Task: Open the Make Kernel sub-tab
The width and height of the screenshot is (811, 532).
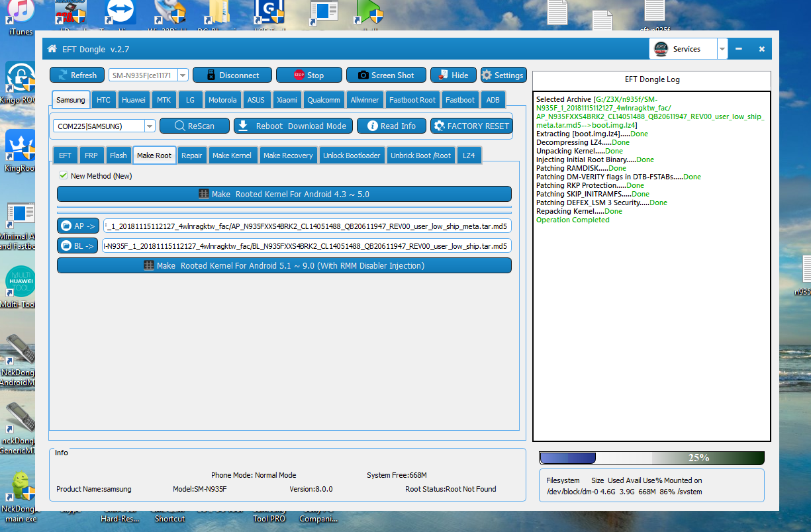Action: [231, 155]
